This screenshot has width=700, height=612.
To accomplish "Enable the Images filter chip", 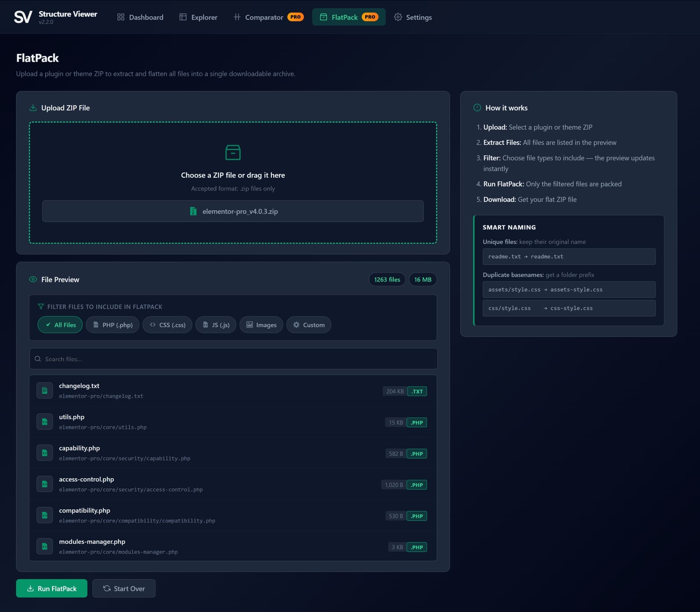I will [261, 325].
